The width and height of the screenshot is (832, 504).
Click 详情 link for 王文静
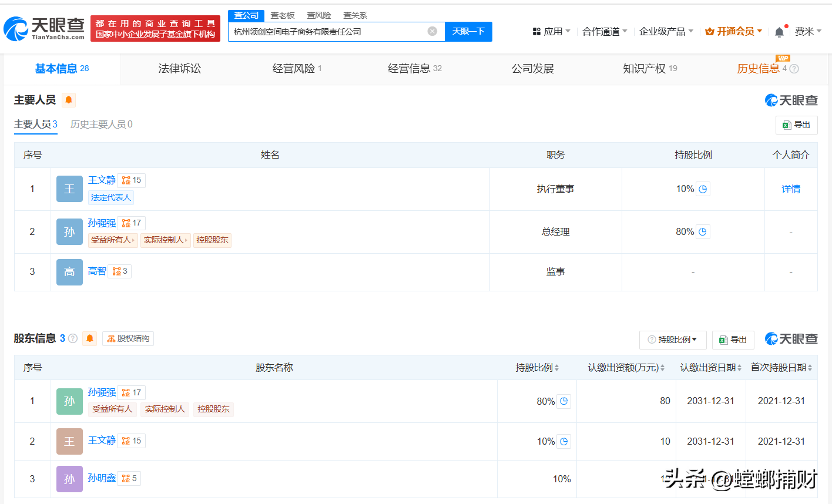[791, 189]
